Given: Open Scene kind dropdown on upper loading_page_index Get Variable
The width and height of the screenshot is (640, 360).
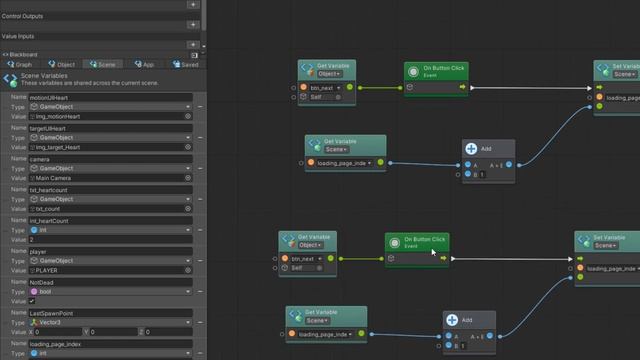Looking at the screenshot, I should pos(336,149).
